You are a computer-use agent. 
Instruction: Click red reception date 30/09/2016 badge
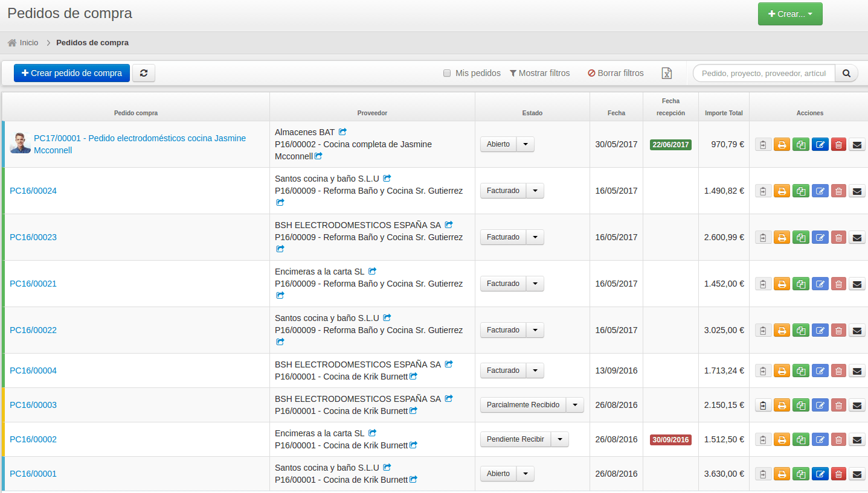(670, 440)
